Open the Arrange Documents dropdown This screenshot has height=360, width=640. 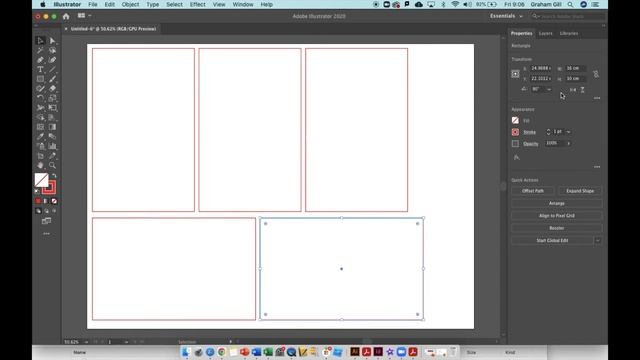(84, 16)
